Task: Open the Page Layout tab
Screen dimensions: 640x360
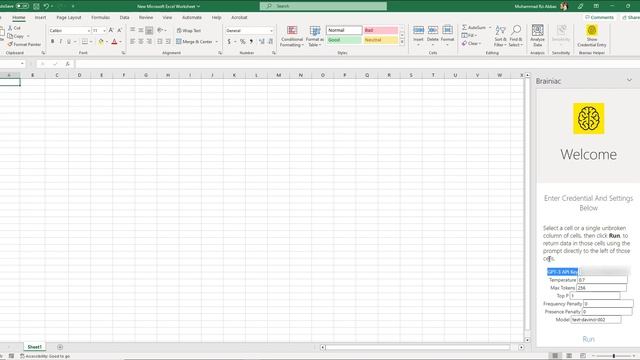Action: coord(69,18)
